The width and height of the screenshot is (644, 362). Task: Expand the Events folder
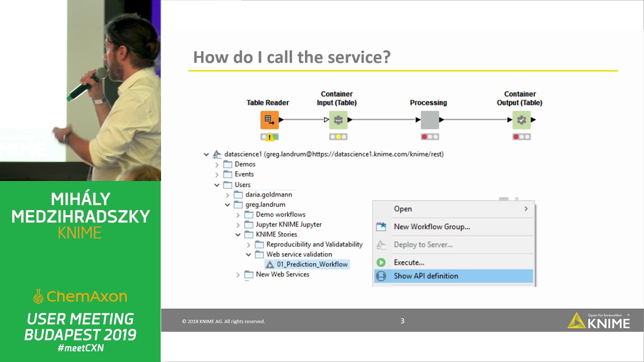click(217, 174)
